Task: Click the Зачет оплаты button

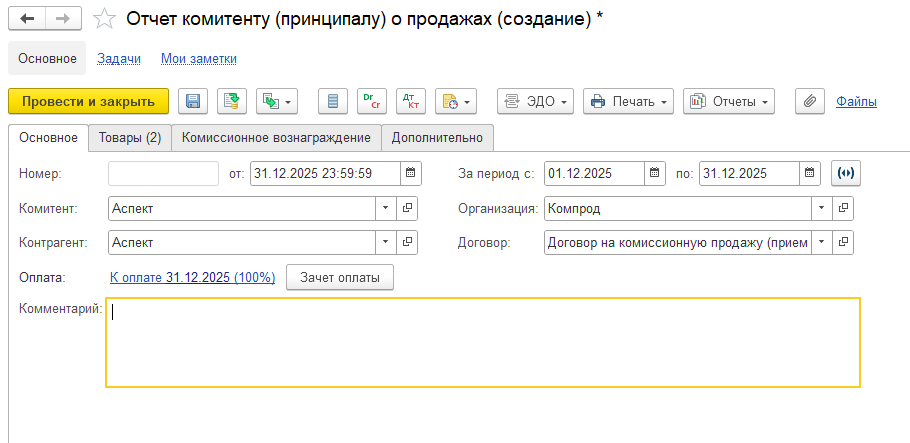Action: (x=340, y=277)
